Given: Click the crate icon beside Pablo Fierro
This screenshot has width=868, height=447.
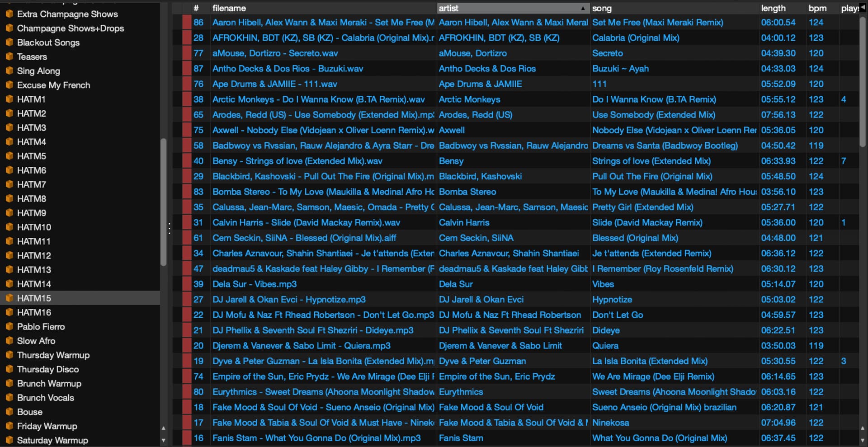Looking at the screenshot, I should coord(9,326).
